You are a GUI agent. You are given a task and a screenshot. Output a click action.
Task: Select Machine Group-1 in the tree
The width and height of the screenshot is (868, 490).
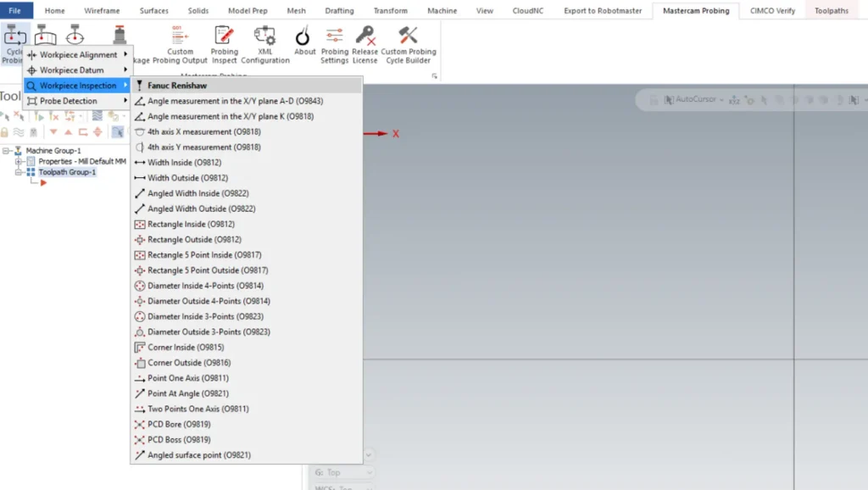53,151
